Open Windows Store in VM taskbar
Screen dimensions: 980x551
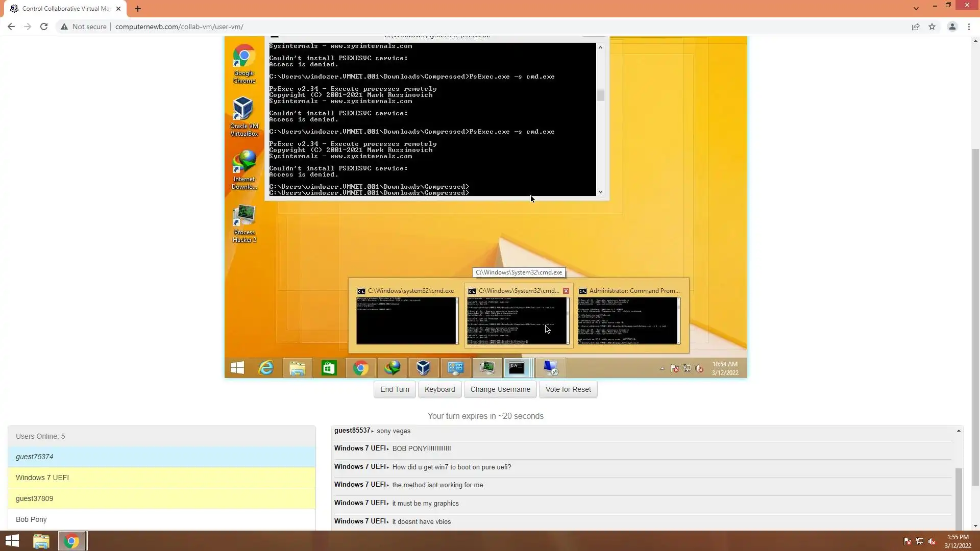329,368
